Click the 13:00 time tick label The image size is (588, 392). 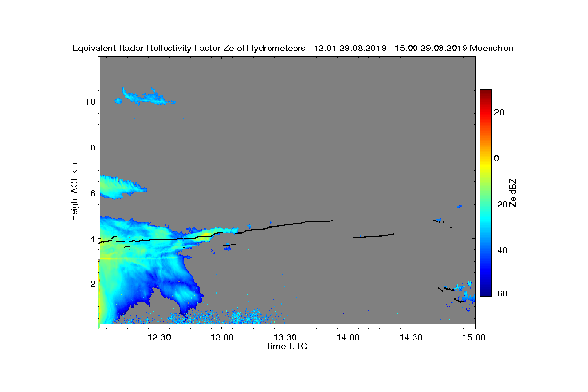click(x=222, y=337)
